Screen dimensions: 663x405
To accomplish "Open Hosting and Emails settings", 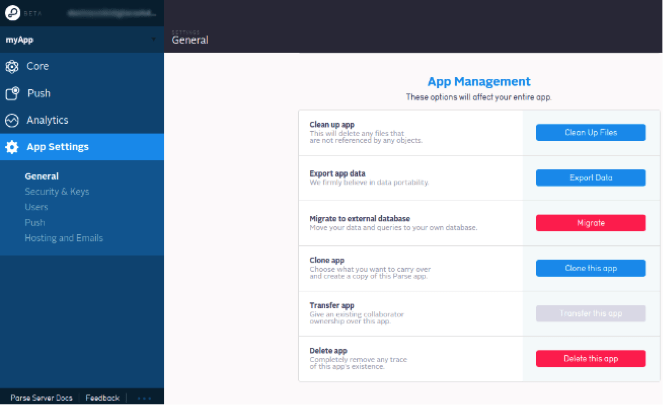I will point(63,238).
